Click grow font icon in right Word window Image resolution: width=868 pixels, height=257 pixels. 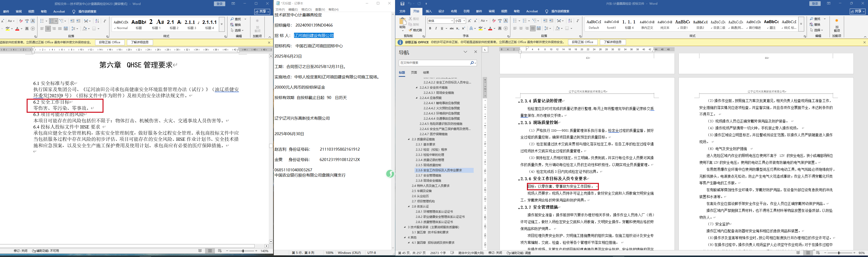click(470, 21)
